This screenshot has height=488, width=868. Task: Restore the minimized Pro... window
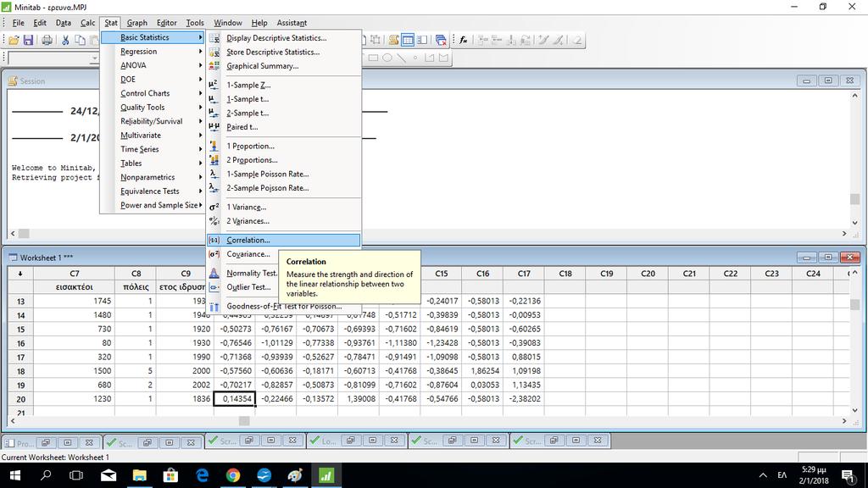(x=46, y=442)
